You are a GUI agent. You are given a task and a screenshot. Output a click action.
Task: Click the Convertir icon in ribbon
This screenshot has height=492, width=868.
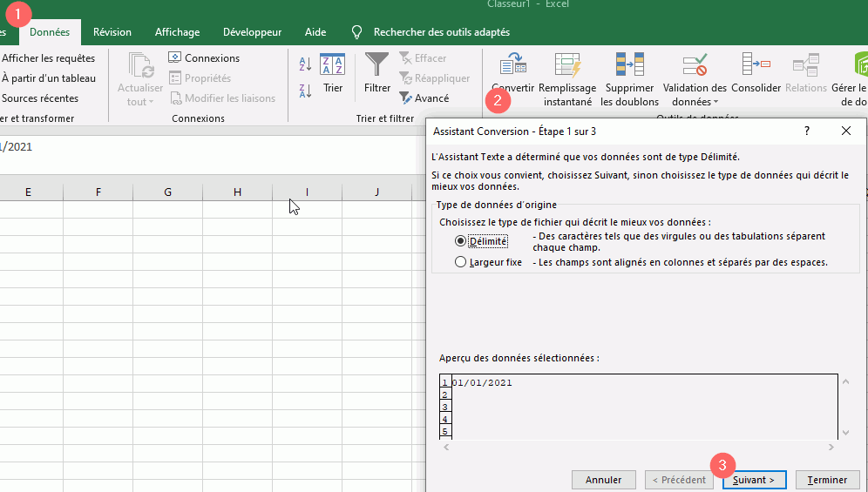coord(512,65)
